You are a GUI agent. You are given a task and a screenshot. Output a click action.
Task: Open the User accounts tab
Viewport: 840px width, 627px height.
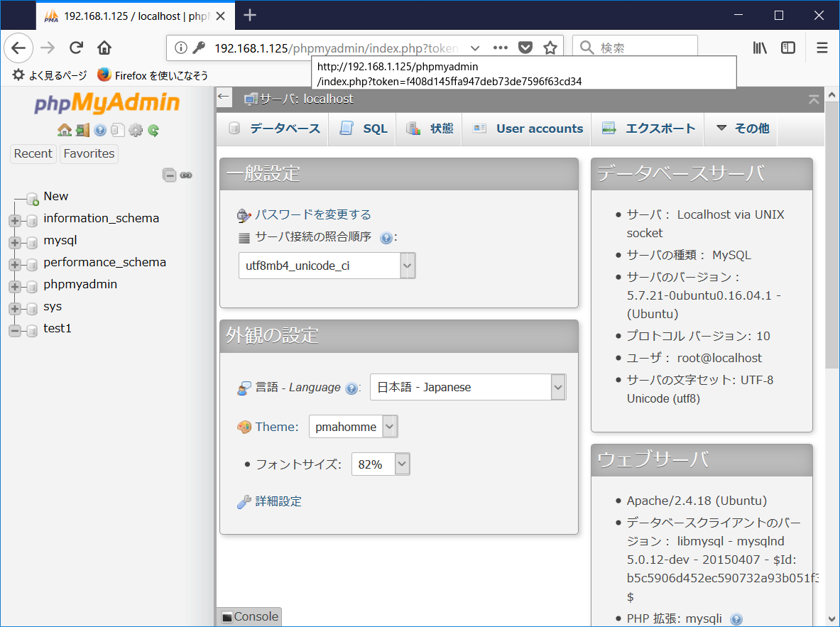tap(527, 129)
